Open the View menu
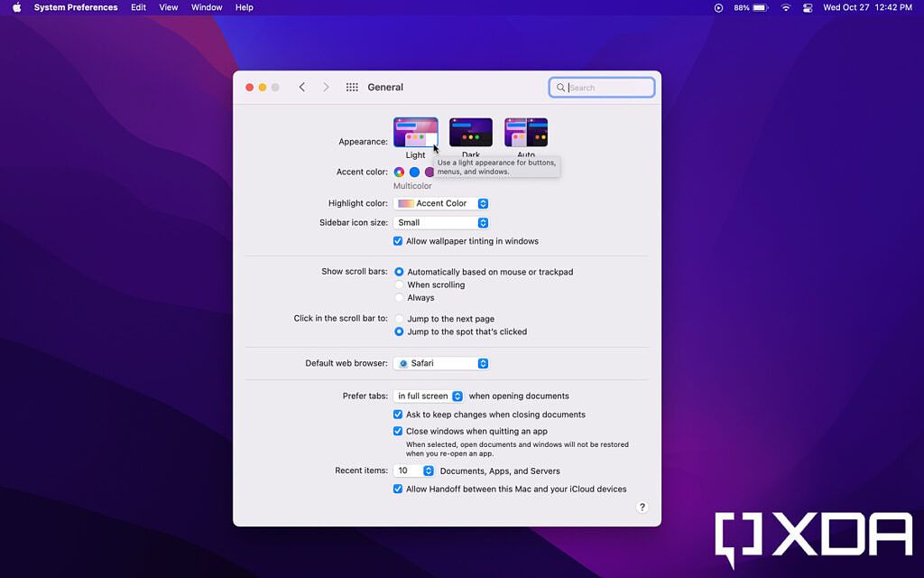The height and width of the screenshot is (578, 924). tap(168, 7)
